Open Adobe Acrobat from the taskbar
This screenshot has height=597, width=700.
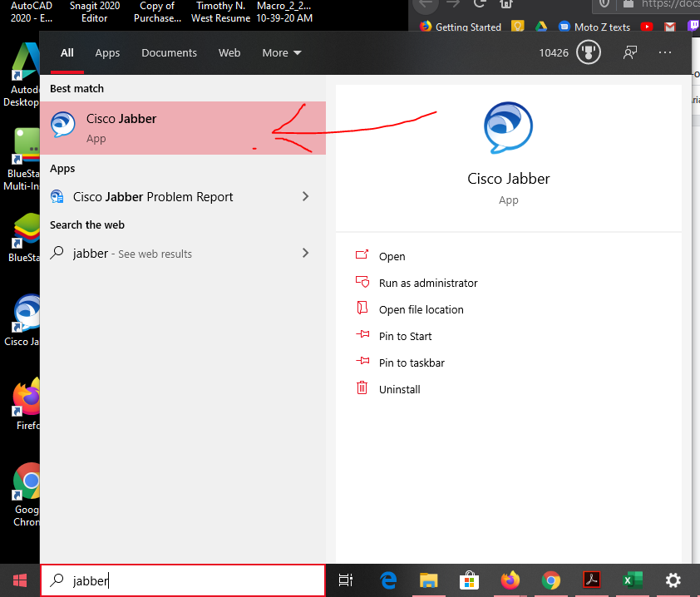(x=592, y=580)
